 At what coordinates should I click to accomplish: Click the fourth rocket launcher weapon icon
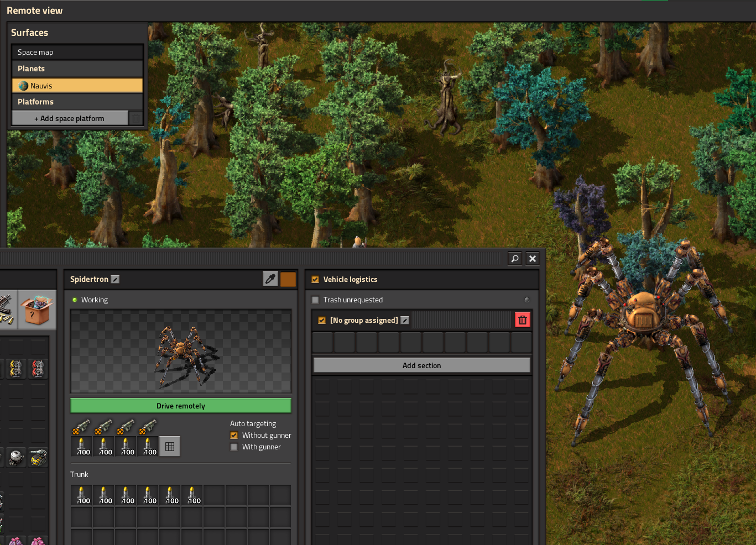(148, 427)
